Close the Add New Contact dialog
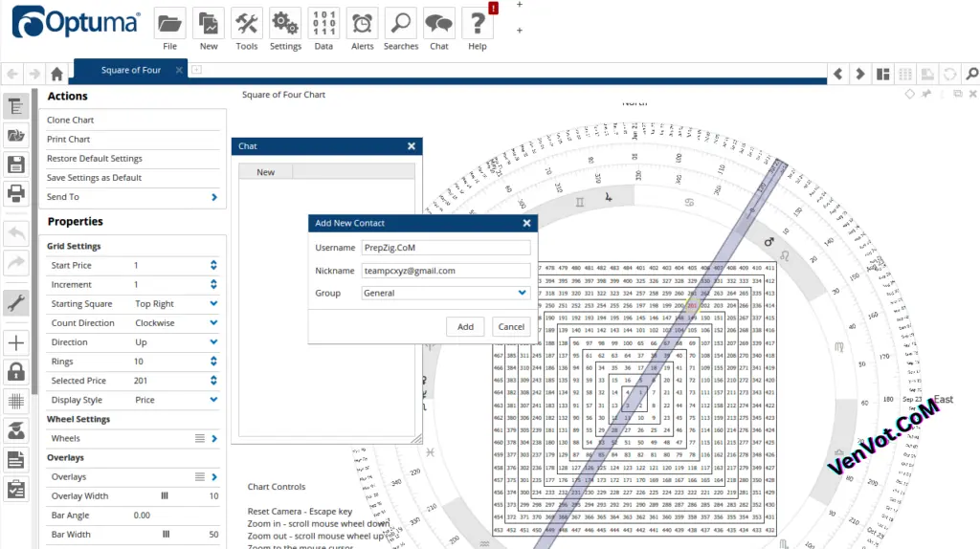 tap(527, 223)
